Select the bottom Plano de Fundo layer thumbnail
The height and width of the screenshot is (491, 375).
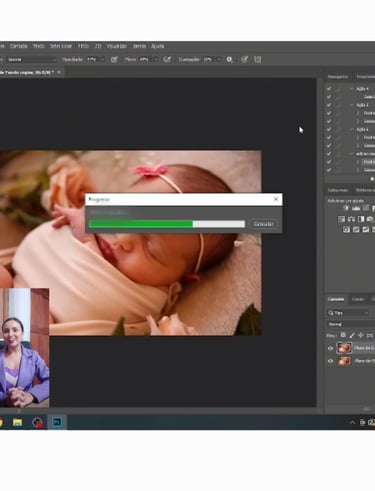344,361
